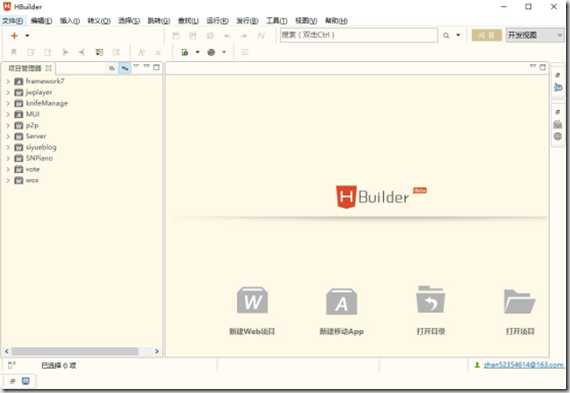Image resolution: width=570 pixels, height=393 pixels.
Task: Click the 打开项目 label
Action: point(520,331)
